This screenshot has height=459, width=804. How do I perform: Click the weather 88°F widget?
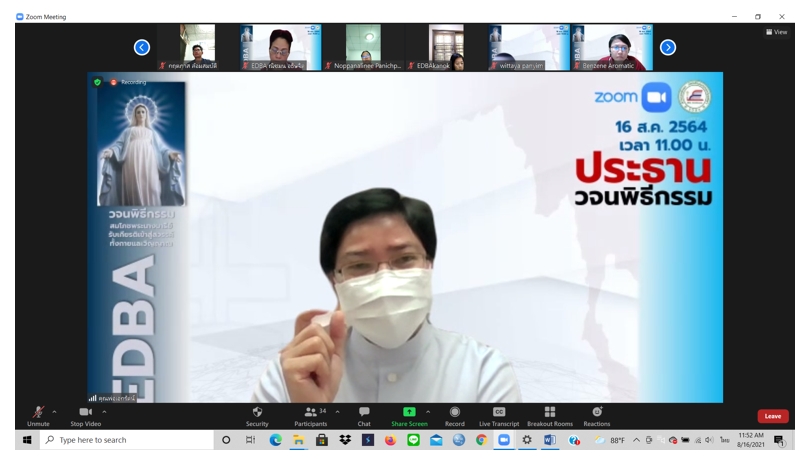(609, 440)
